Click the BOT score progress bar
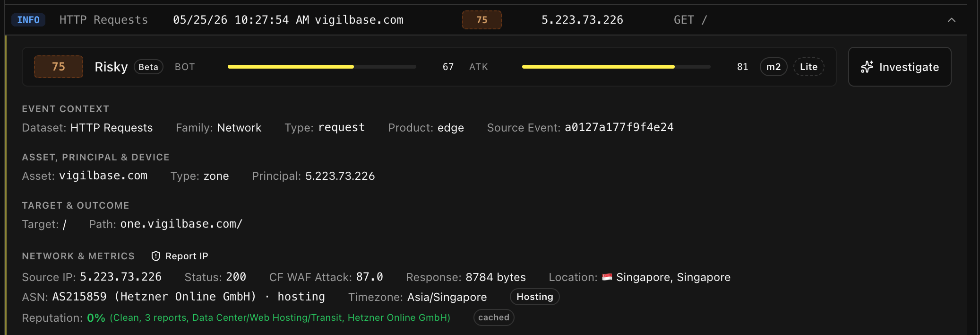Screen dimensions: 980x335 (322, 67)
